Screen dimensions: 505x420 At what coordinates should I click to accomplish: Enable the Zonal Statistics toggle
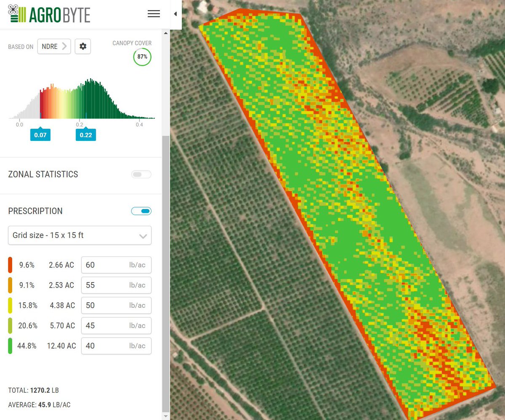pos(141,174)
